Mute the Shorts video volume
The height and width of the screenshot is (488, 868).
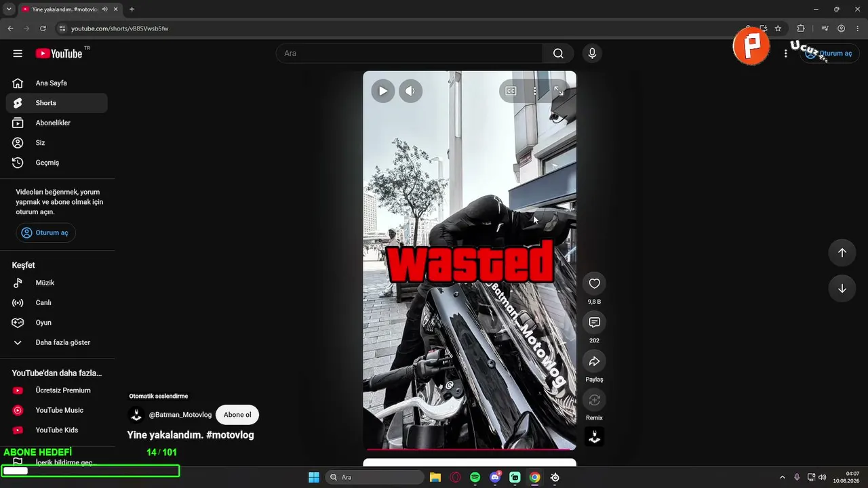click(410, 91)
